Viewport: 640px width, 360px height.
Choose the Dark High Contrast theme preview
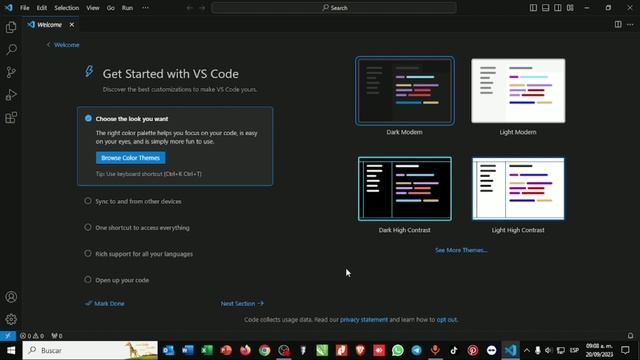[x=404, y=189]
